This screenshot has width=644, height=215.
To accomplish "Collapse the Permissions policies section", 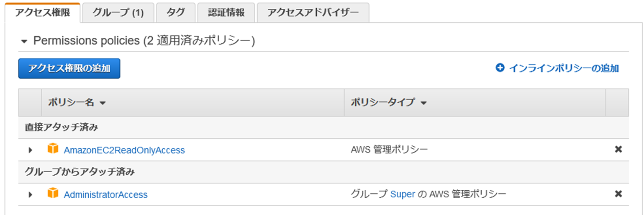I will click(x=24, y=41).
